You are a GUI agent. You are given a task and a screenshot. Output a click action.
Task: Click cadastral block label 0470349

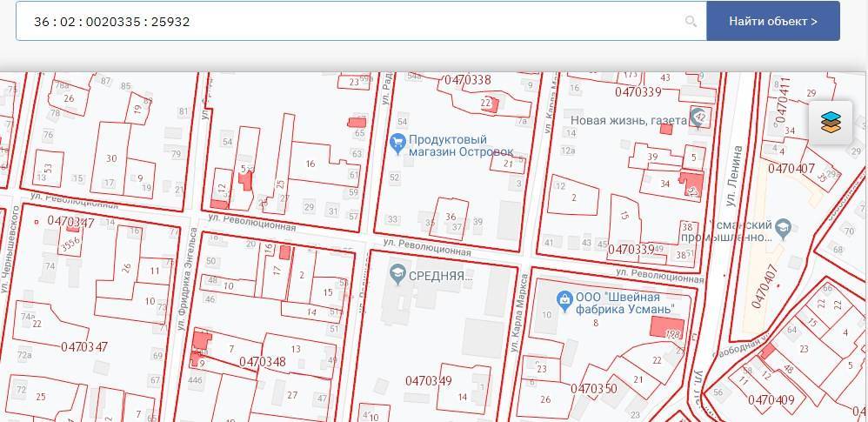click(428, 380)
